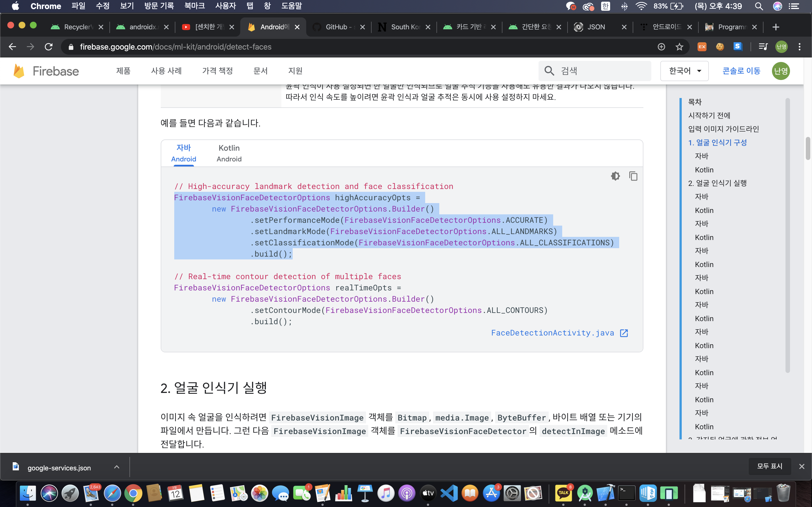Screen dimensions: 812x507
Task: Open the 한국어 language dropdown
Action: [684, 71]
